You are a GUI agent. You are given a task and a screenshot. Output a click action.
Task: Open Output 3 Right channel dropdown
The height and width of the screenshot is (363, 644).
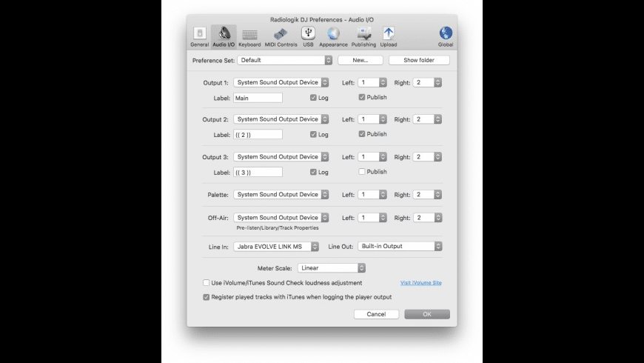pos(427,156)
